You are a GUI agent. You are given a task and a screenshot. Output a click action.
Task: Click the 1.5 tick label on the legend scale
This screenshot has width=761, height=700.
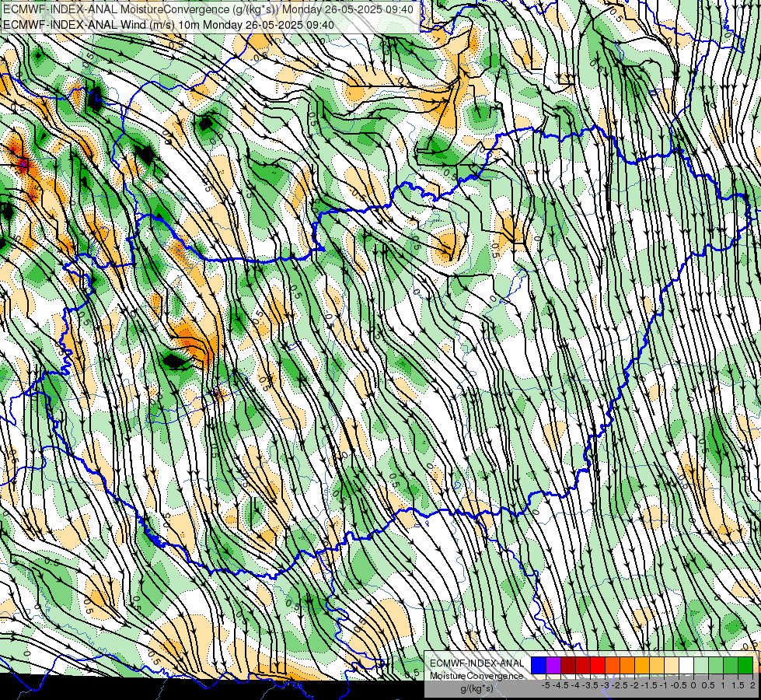pyautogui.click(x=737, y=685)
